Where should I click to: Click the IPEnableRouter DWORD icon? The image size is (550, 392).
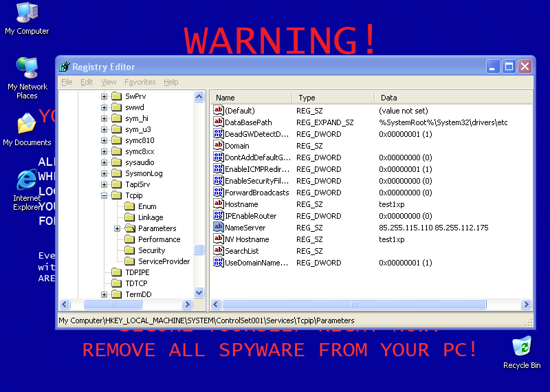tap(218, 215)
